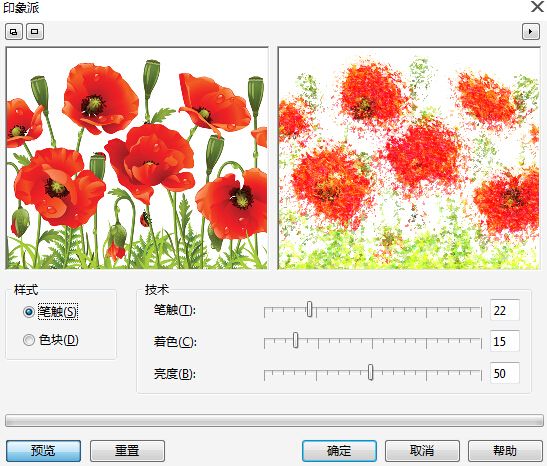Confirm with the 确定 button
The width and height of the screenshot is (547, 466).
(339, 451)
